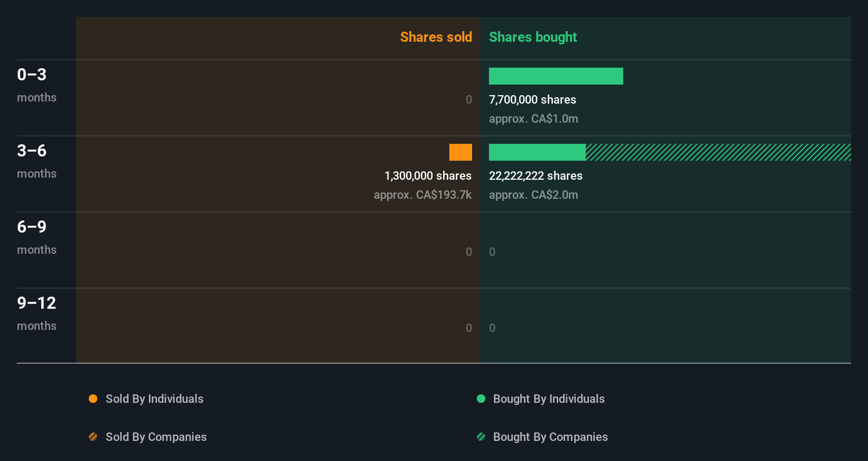Select the Sold By Companies legend label
The width and height of the screenshot is (868, 461).
(x=156, y=437)
